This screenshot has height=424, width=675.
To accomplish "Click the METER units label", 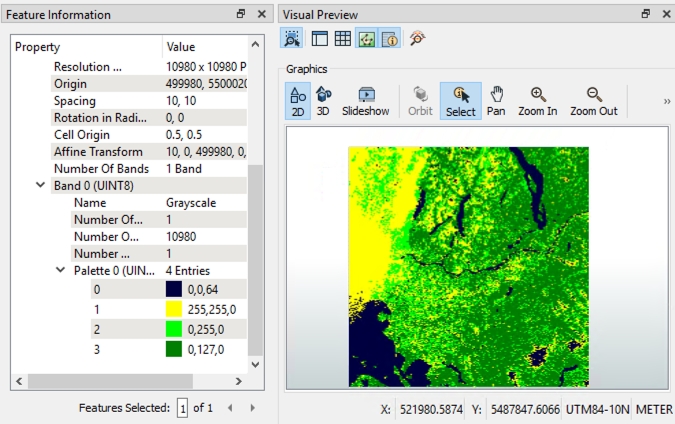I will pyautogui.click(x=654, y=409).
